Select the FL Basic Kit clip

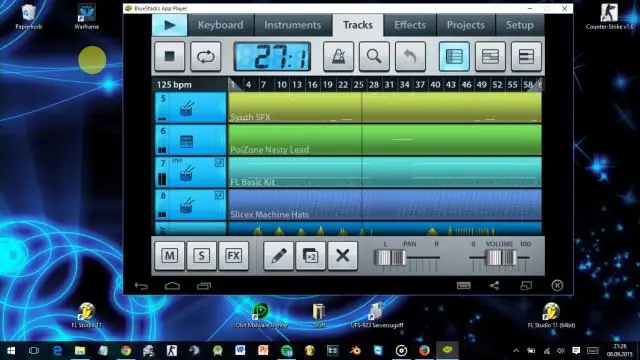385,172
